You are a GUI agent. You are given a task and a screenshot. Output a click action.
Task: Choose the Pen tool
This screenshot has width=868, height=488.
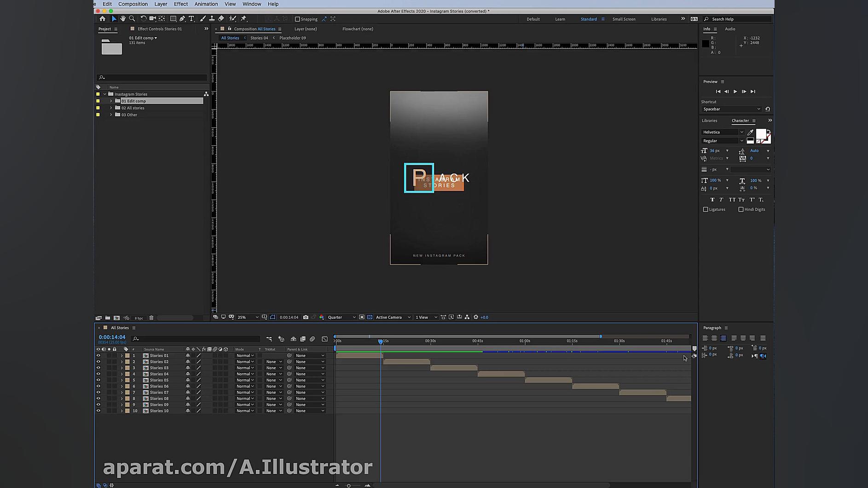point(182,19)
